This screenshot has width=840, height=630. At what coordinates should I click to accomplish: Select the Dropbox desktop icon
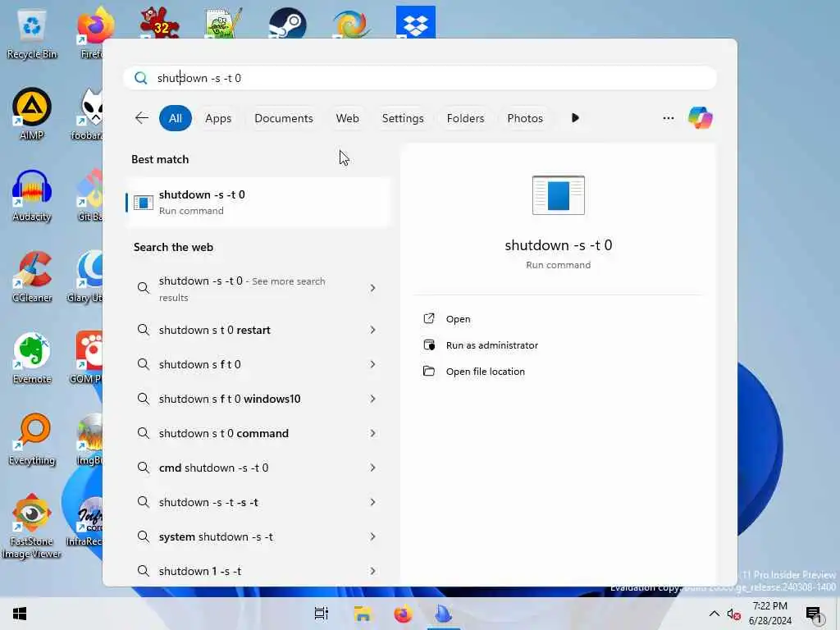point(416,22)
